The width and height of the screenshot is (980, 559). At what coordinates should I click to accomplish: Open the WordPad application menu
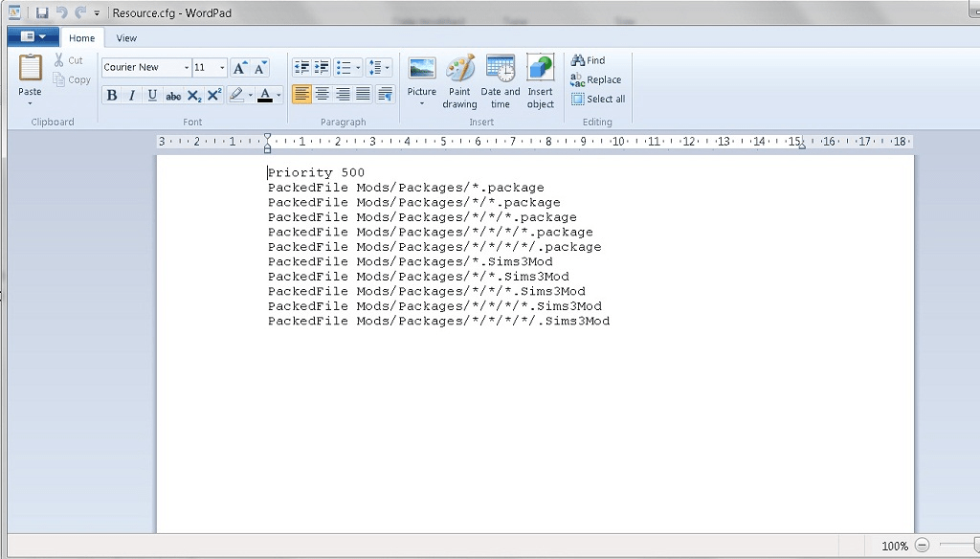point(33,34)
